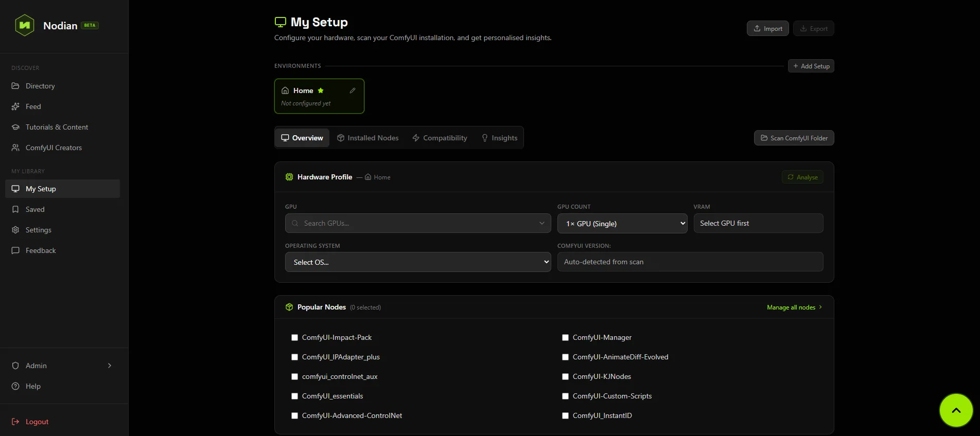This screenshot has height=436, width=980.
Task: Click the 'Not configured yet' text
Action: tap(306, 103)
